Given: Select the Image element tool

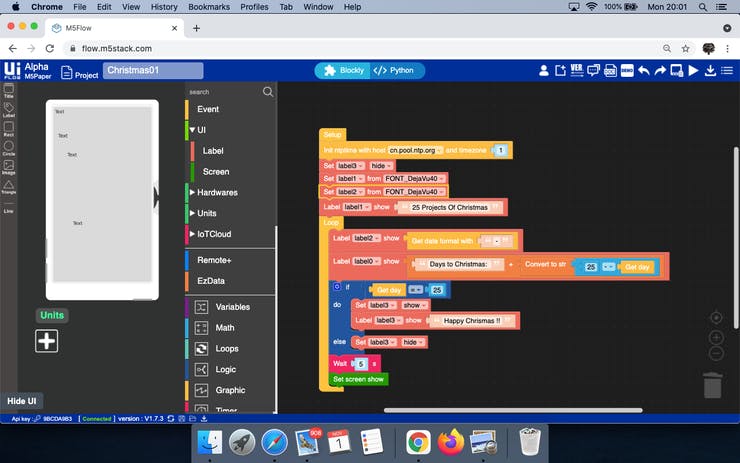Looking at the screenshot, I should coord(9,167).
